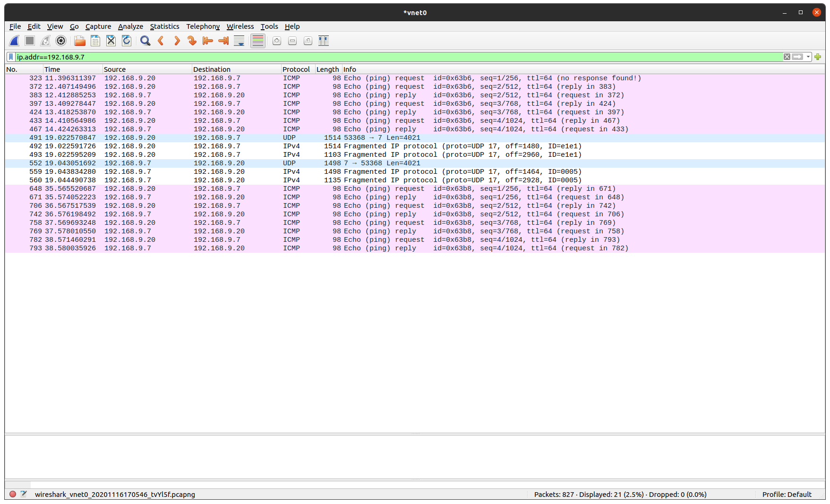
Task: Add a new filter button with green plus
Action: 818,57
